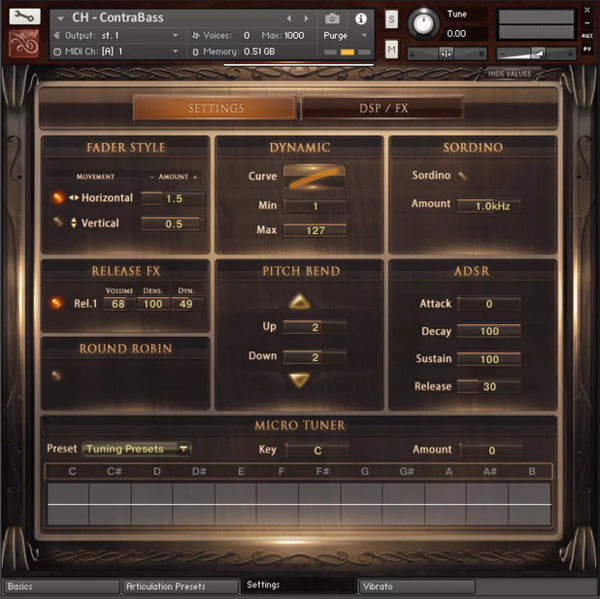The height and width of the screenshot is (599, 600).
Task: Click the camera snapshot icon
Action: (332, 18)
